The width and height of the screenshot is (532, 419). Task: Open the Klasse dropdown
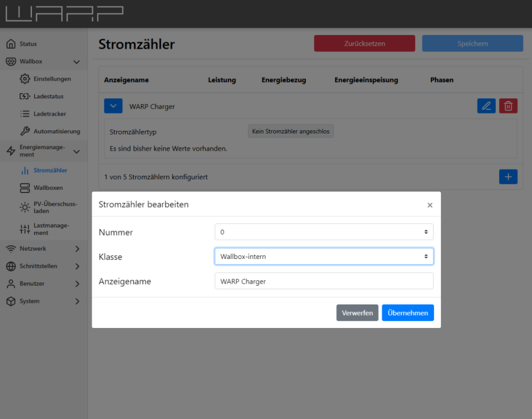324,256
